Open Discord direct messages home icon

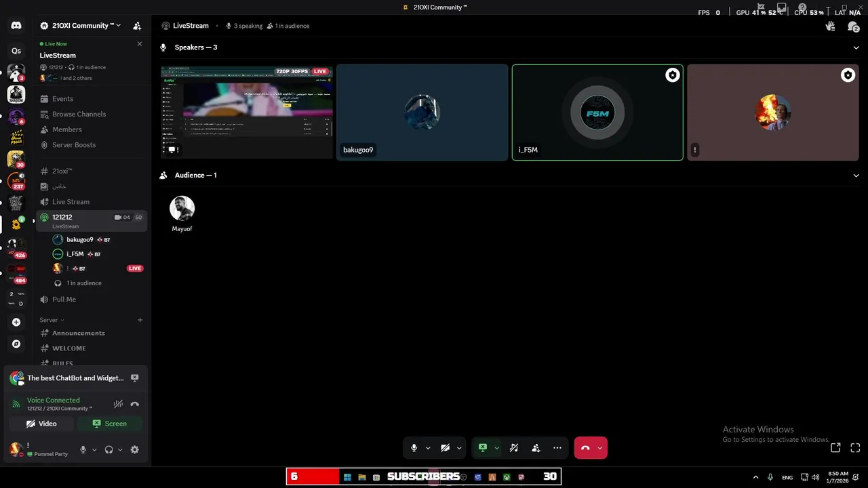pyautogui.click(x=16, y=26)
